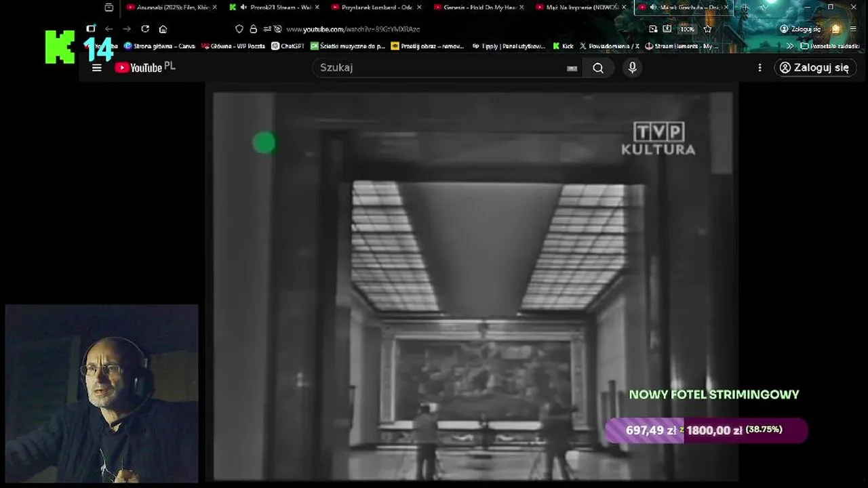Bookmark this page with the star

click(707, 29)
